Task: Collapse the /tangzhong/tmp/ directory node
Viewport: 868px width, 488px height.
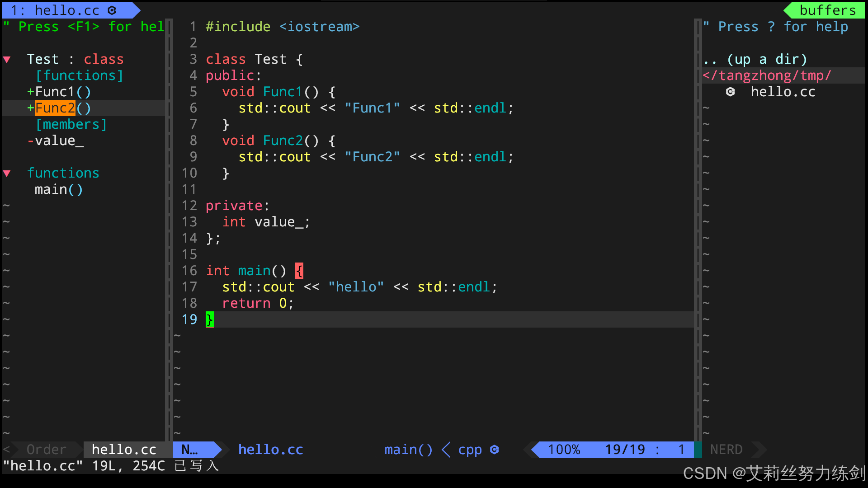Action: click(x=767, y=76)
